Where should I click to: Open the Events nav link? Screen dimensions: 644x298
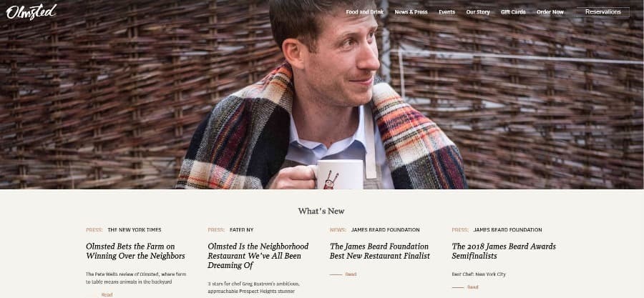tap(447, 12)
